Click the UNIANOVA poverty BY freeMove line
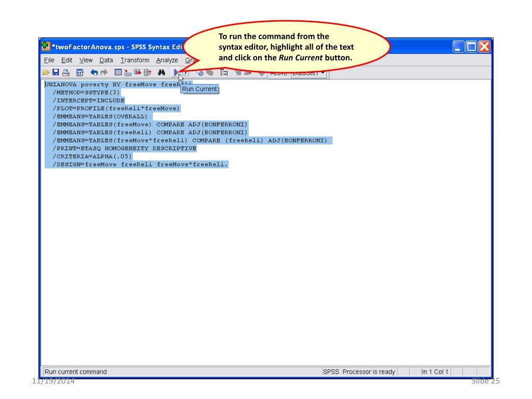This screenshot has height=399, width=532. [x=118, y=85]
